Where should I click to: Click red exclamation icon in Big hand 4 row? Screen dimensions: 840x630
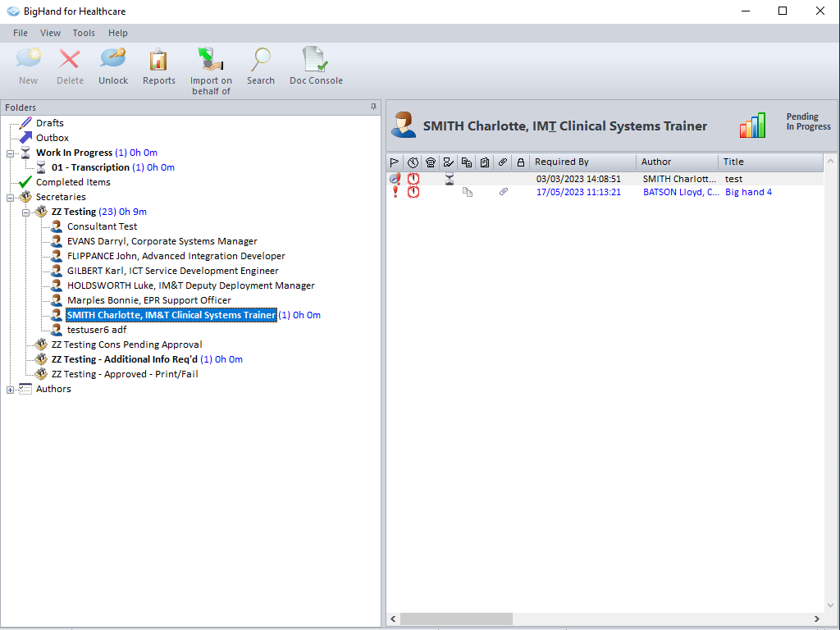(395, 192)
